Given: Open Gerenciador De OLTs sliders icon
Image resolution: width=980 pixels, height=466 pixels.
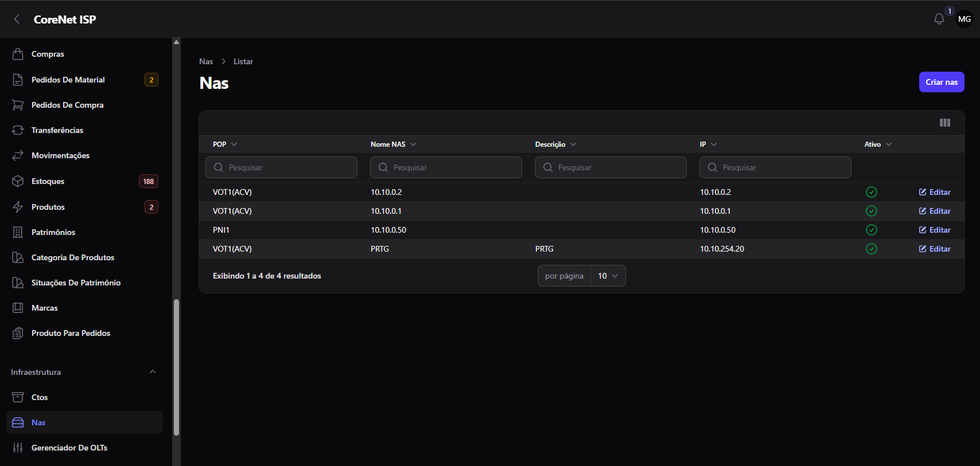Looking at the screenshot, I should (18, 448).
